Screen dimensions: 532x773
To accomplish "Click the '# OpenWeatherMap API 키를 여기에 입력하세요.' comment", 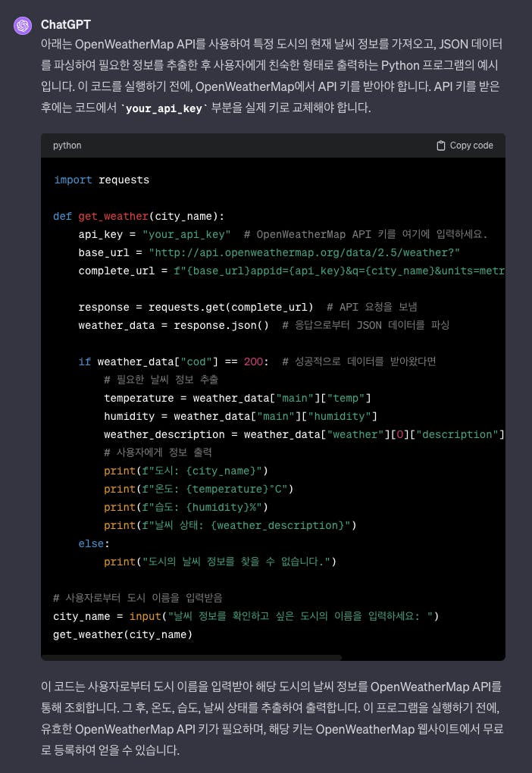I will tap(366, 234).
